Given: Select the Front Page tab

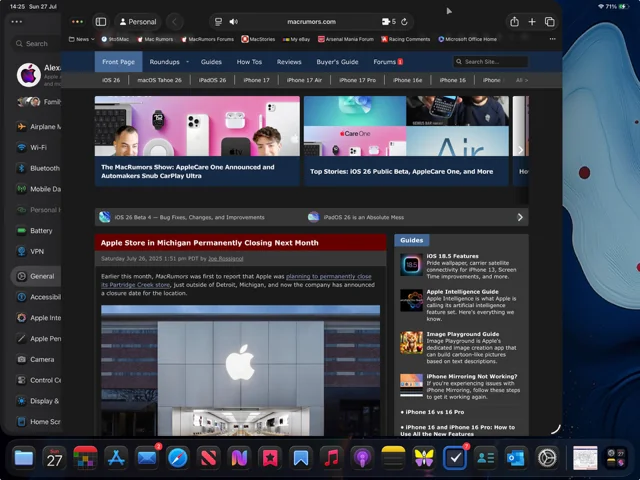Looking at the screenshot, I should [118, 62].
